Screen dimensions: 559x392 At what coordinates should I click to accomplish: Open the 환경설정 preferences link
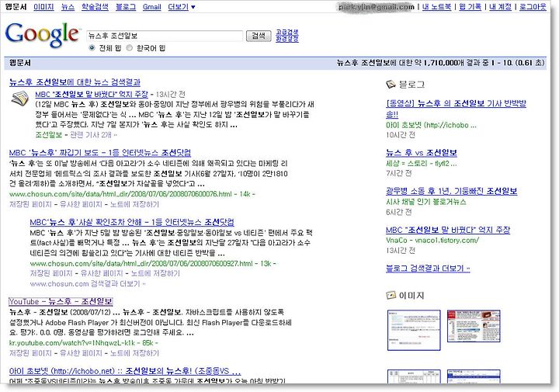(x=287, y=39)
